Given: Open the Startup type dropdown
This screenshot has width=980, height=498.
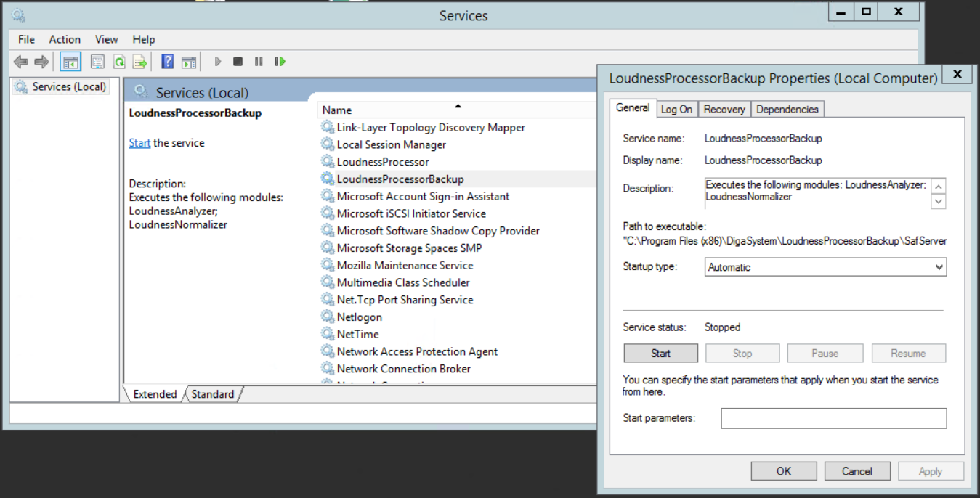Looking at the screenshot, I should [x=826, y=267].
